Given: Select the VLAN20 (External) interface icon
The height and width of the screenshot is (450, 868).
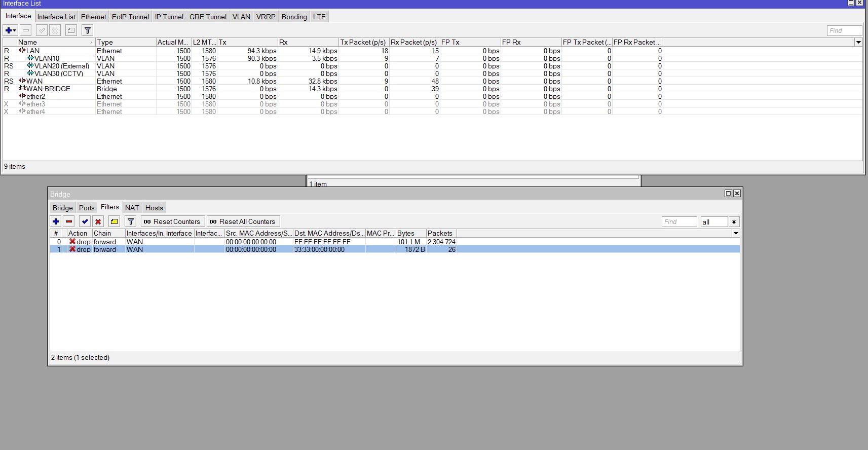Looking at the screenshot, I should pyautogui.click(x=30, y=66).
